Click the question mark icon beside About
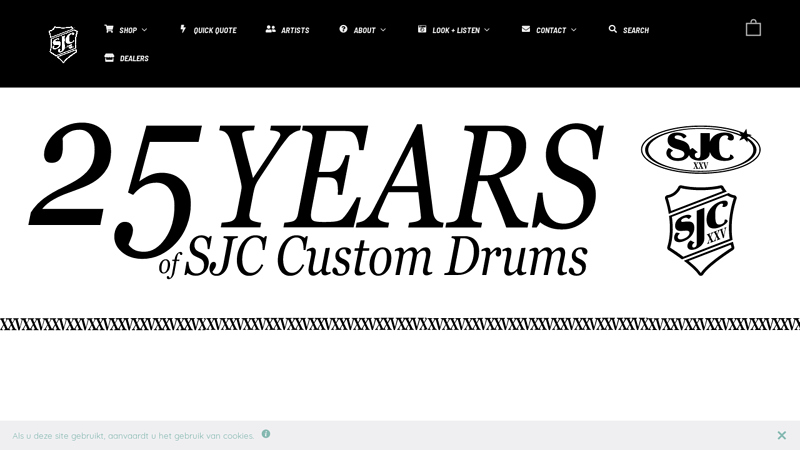The width and height of the screenshot is (800, 450). [x=343, y=29]
